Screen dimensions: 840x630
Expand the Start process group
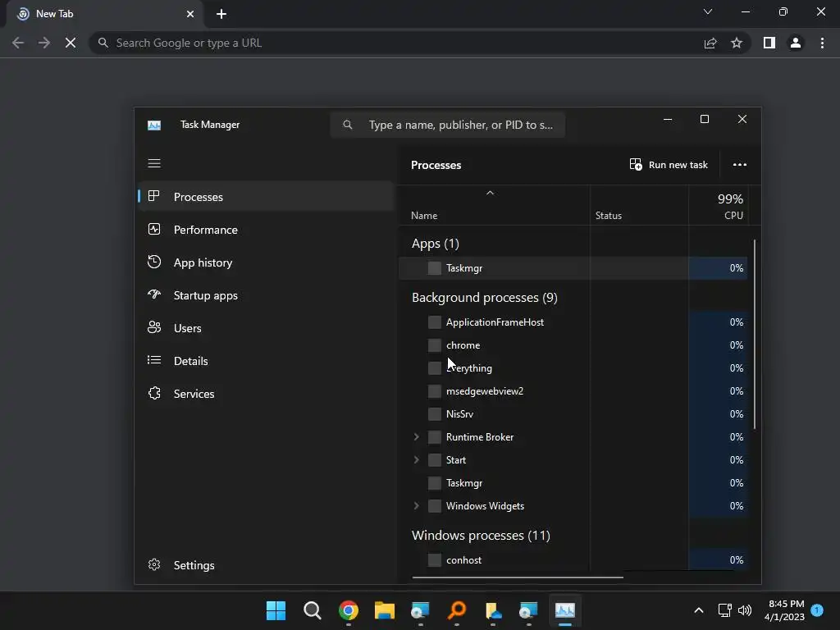click(x=416, y=460)
